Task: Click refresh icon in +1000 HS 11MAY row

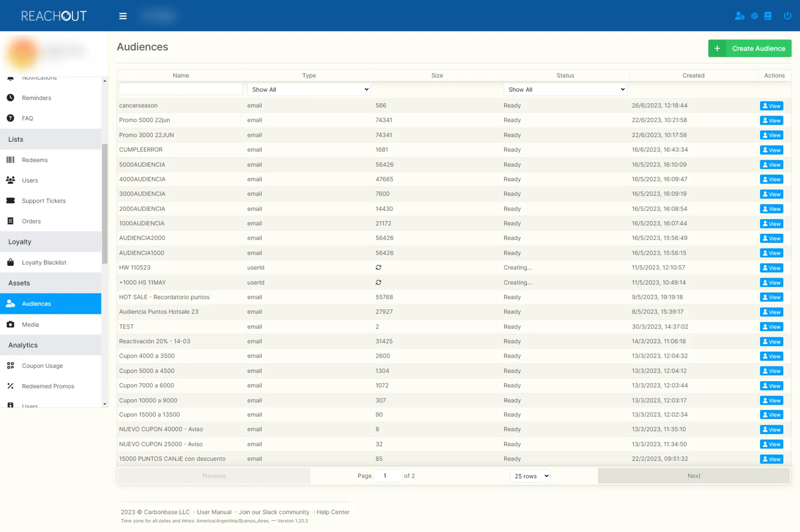Action: (379, 282)
